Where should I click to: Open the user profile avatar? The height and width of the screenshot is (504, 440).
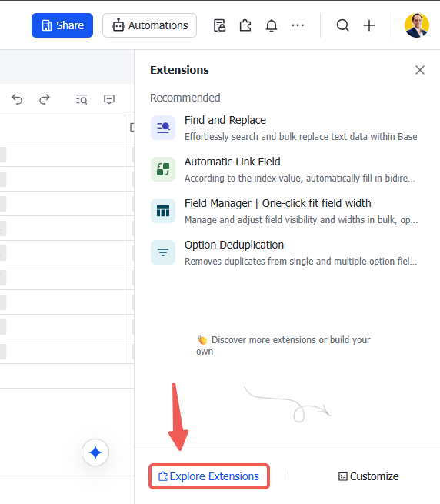[417, 25]
